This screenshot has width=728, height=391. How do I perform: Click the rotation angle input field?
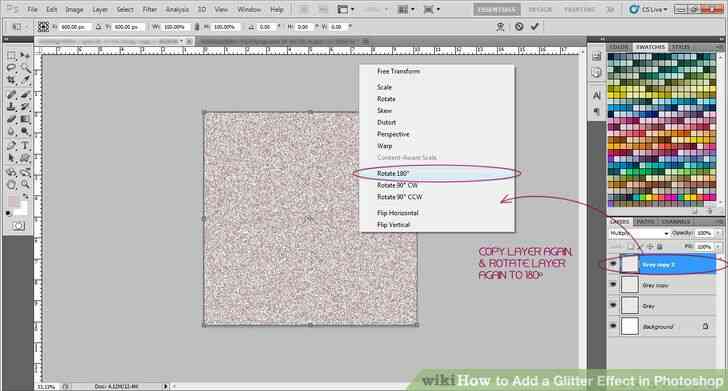click(x=266, y=27)
